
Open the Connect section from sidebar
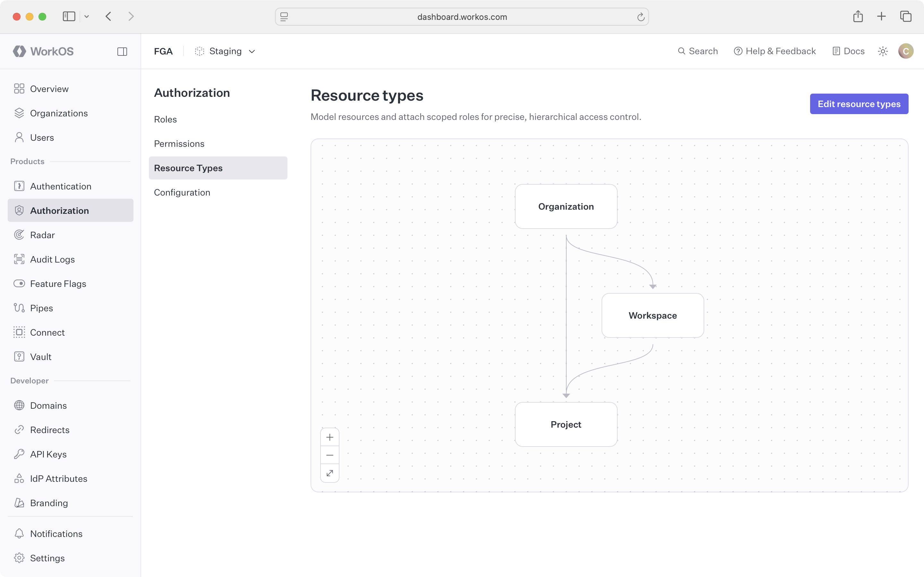pyautogui.click(x=47, y=332)
